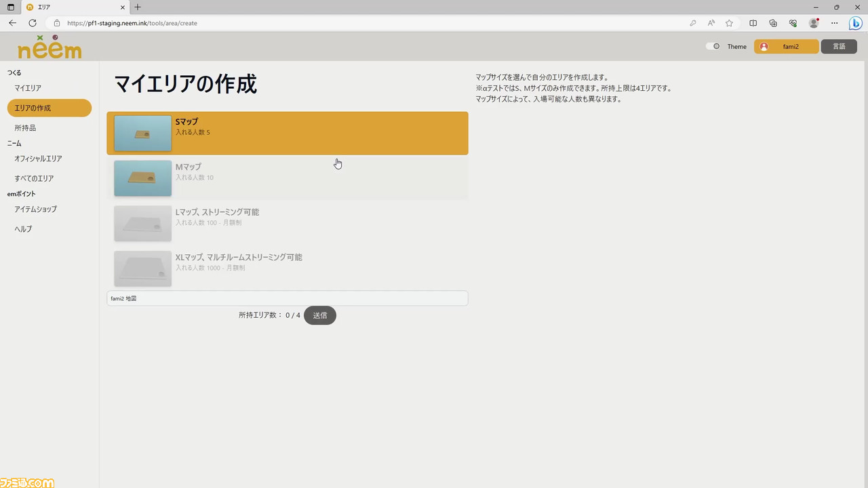
Task: Open the 言語 language menu
Action: [x=839, y=47]
